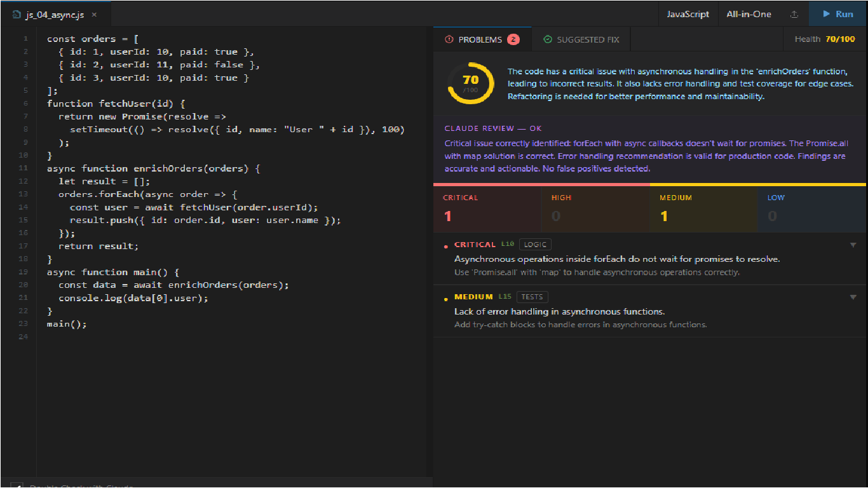Click line number 24 in the gutter
868x488 pixels.
24,337
